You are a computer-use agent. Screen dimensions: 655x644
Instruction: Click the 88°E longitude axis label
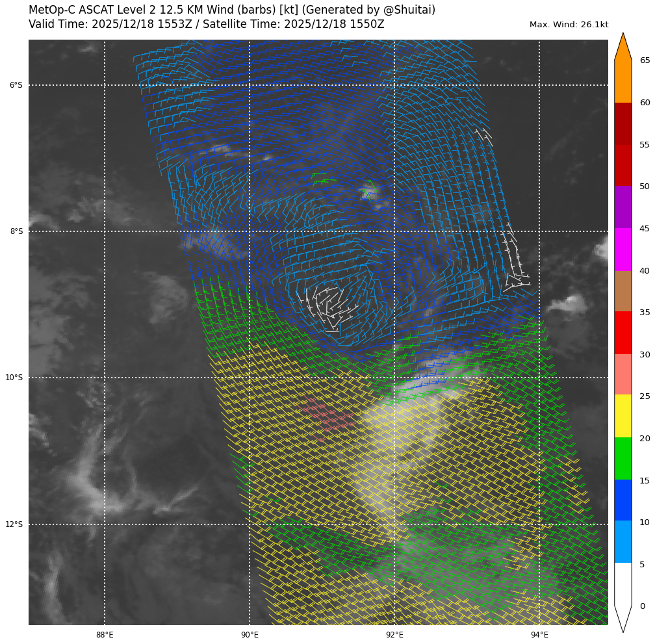[x=105, y=635]
